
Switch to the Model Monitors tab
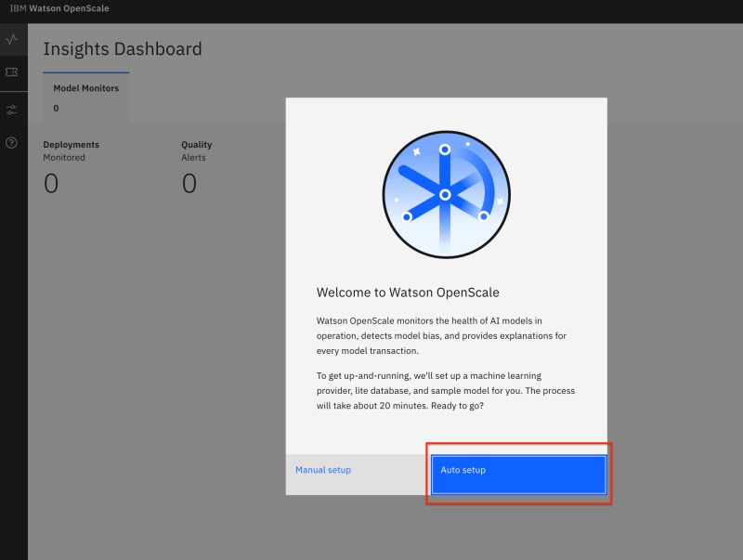click(x=85, y=96)
